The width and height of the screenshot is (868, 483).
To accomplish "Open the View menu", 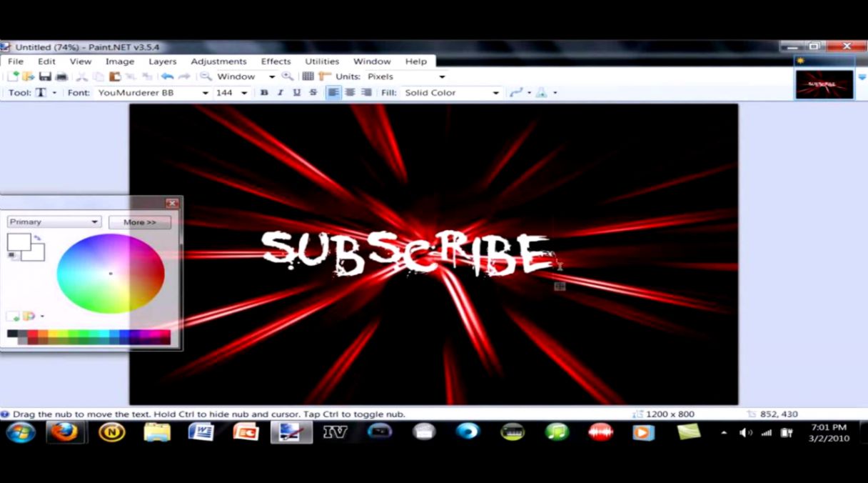I will tap(81, 61).
